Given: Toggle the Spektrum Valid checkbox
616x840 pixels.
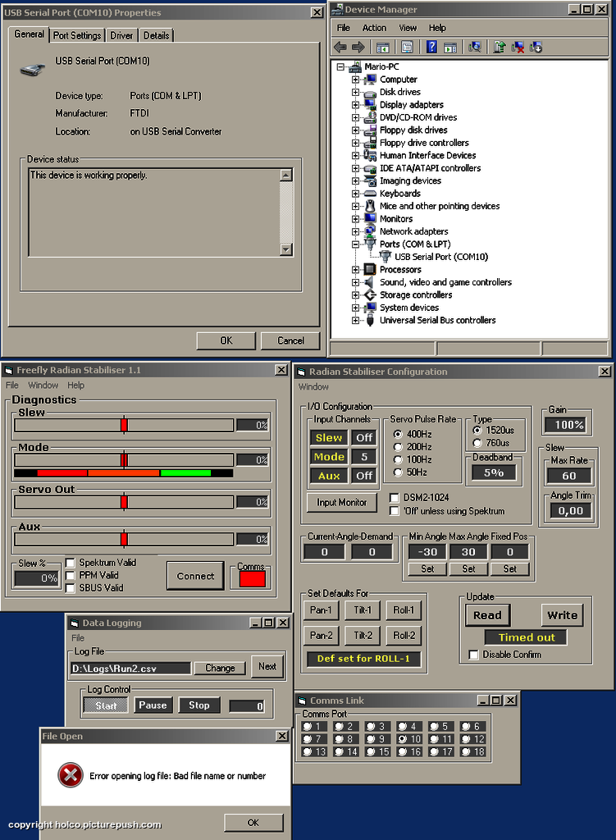Looking at the screenshot, I should pyautogui.click(x=70, y=563).
